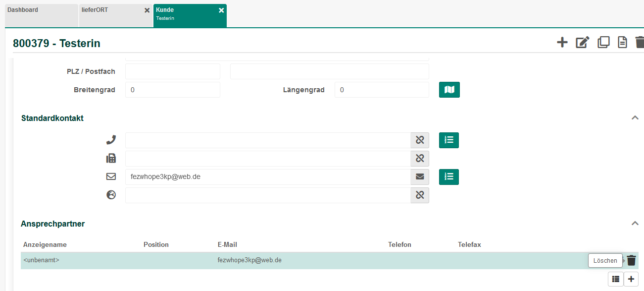Click into the Breitengrad input field
The width and height of the screenshot is (644, 291).
point(172,90)
